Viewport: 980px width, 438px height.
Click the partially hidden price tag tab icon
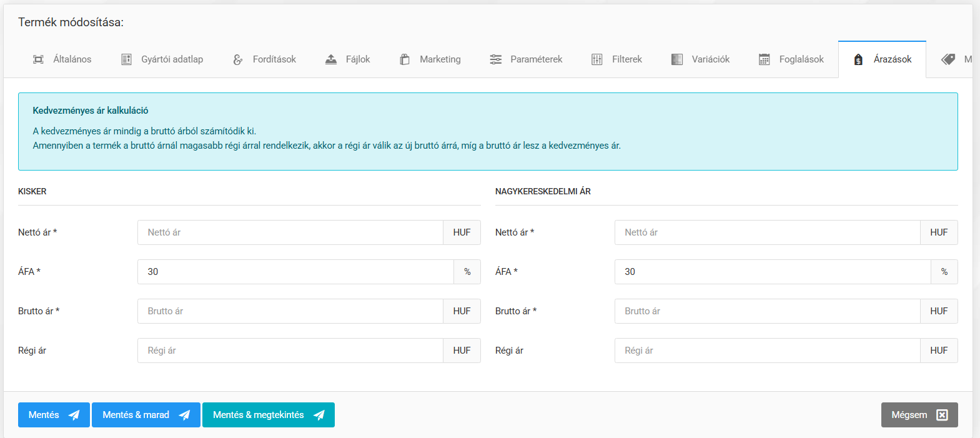point(948,59)
